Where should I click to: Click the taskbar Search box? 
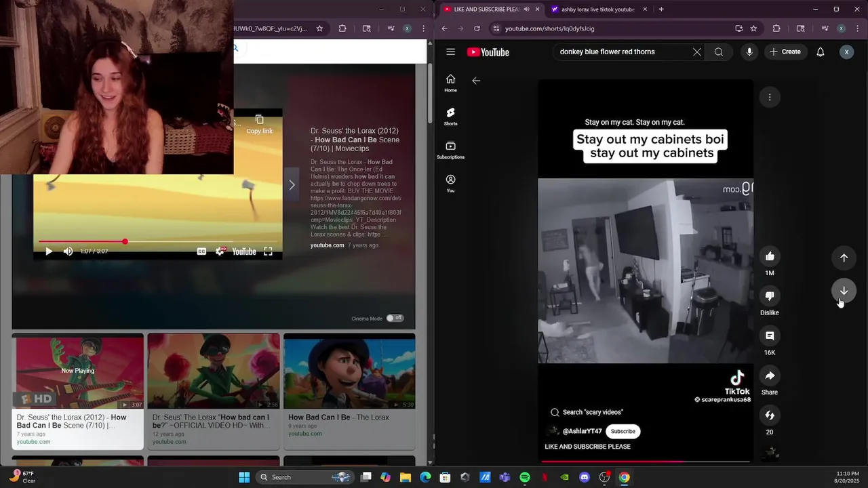305,477
